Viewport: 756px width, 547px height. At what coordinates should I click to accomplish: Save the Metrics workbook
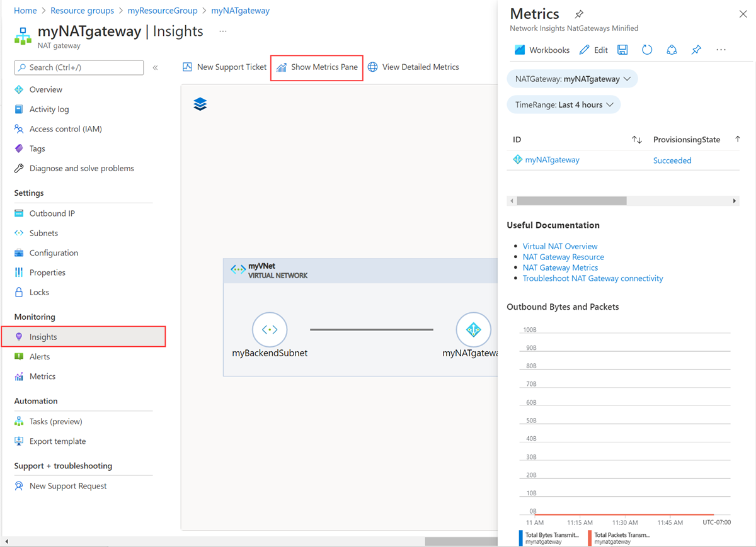coord(622,50)
